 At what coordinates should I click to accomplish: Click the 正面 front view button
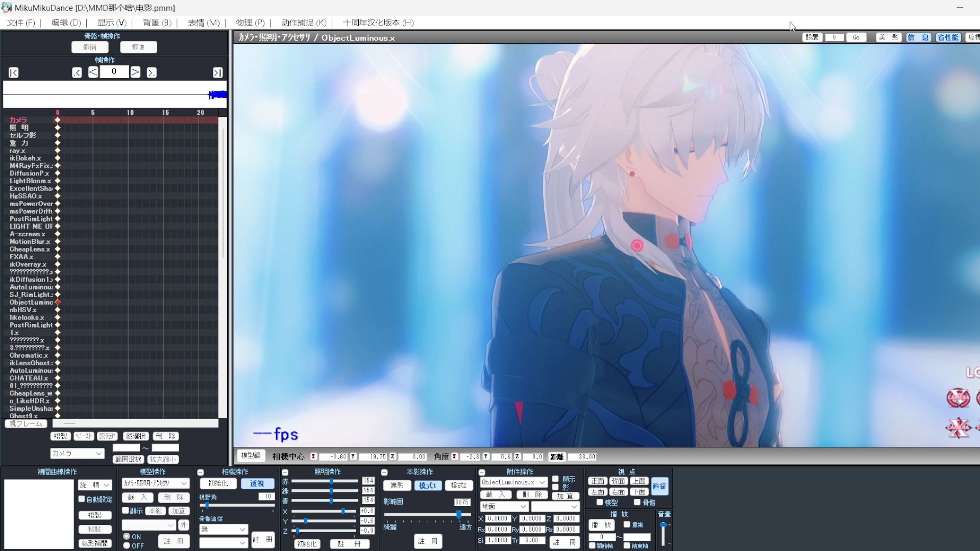pyautogui.click(x=597, y=481)
